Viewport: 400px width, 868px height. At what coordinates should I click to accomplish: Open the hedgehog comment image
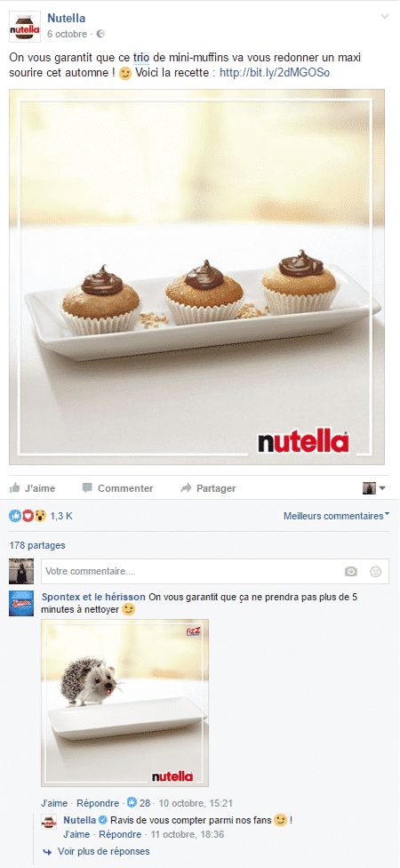pyautogui.click(x=125, y=703)
